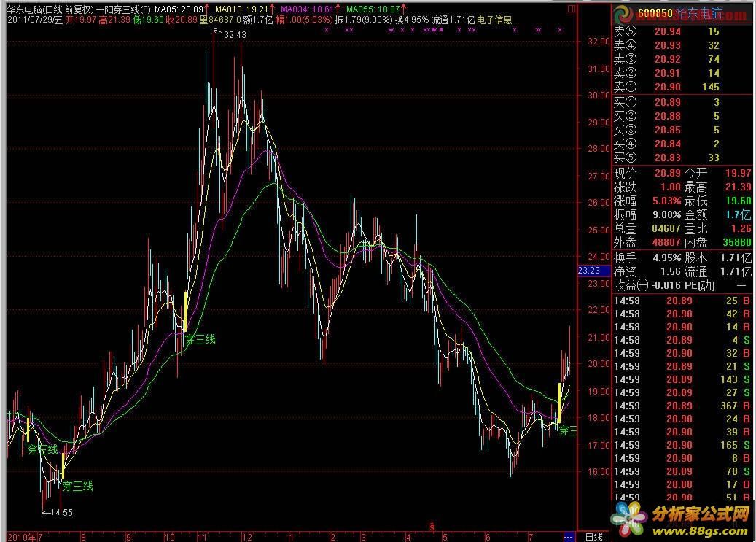Click the 25.00 price axis label
Viewport: 756px width, 542px height.
[x=599, y=231]
